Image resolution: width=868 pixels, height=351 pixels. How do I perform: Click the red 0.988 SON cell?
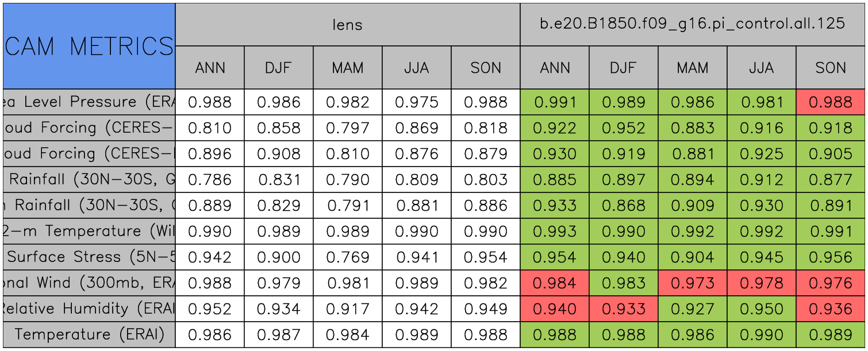(x=831, y=102)
